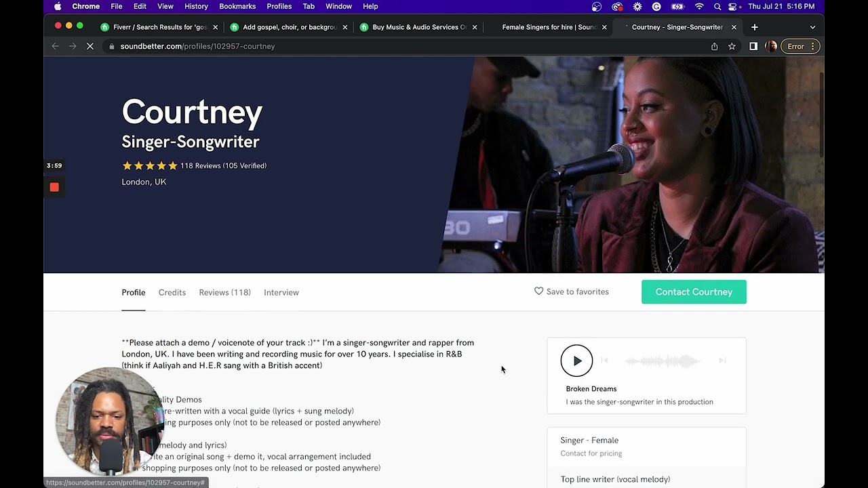
Task: Open the Profiles menu
Action: 279,6
